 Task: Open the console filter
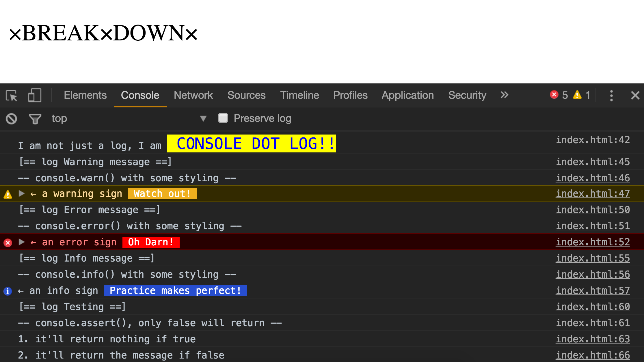35,118
